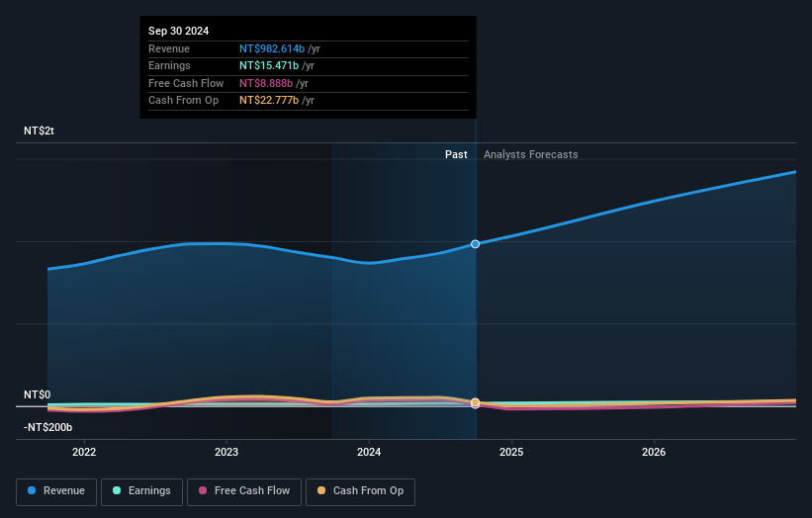812x518 pixels.
Task: Click the NT$2t axis label
Action: click(39, 130)
